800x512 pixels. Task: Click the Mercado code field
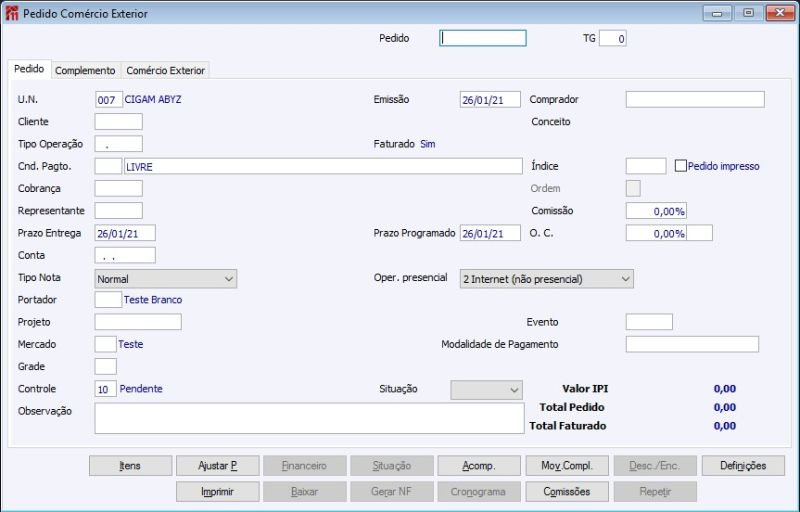(x=106, y=344)
